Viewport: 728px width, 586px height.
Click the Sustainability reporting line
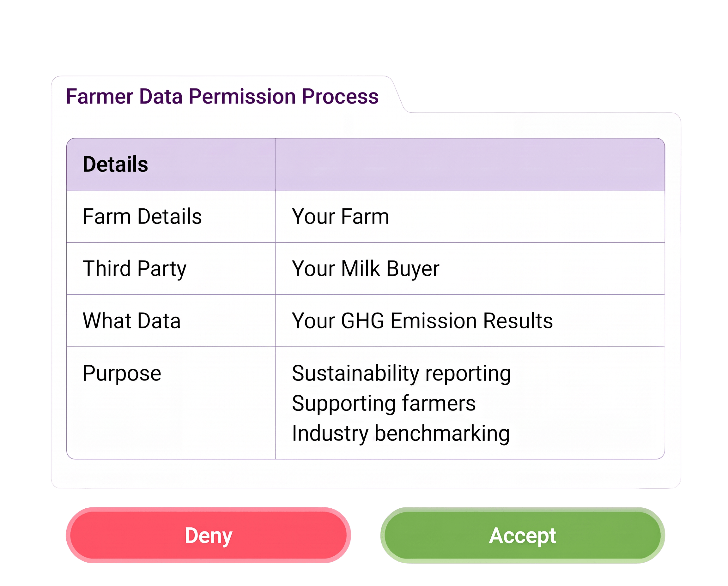click(x=401, y=373)
